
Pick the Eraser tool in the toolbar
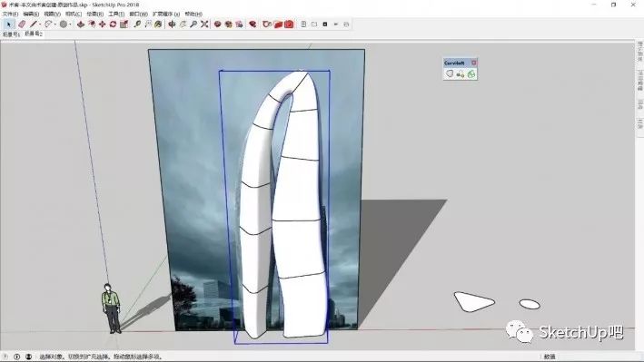coord(22,24)
